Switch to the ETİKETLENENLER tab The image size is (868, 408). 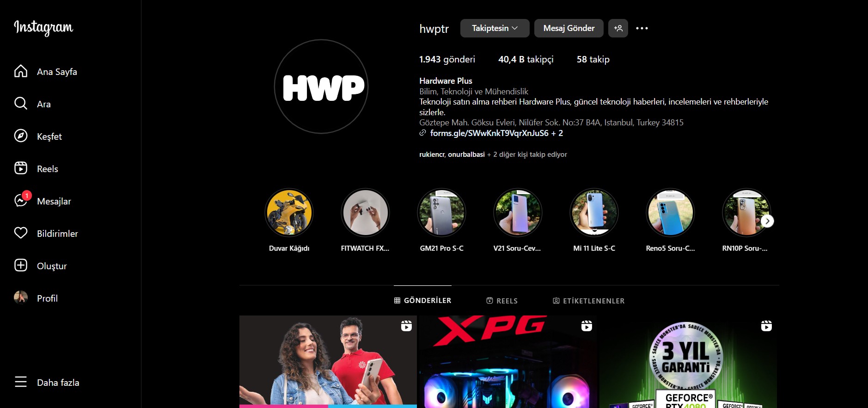pos(589,301)
